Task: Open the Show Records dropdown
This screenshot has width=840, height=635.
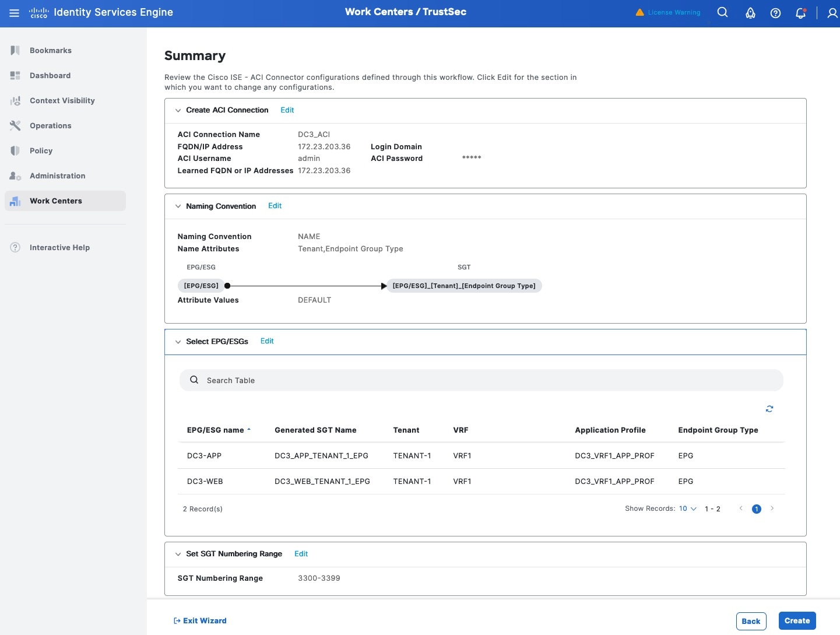Action: 687,509
